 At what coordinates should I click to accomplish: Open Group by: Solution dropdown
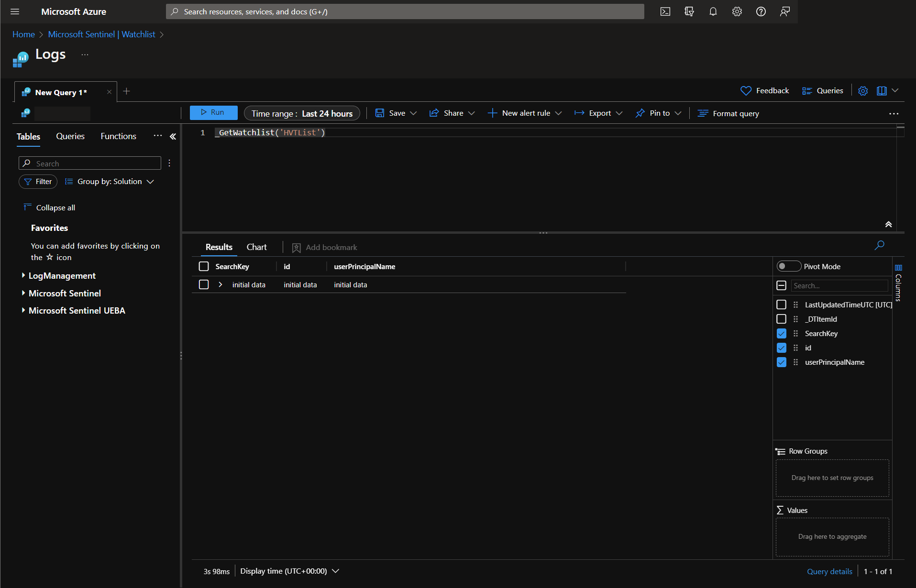[x=110, y=182]
